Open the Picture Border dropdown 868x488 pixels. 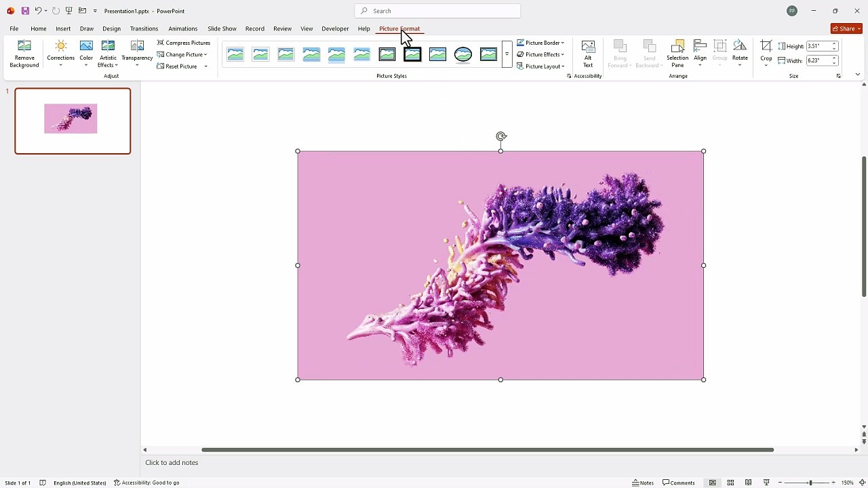pyautogui.click(x=540, y=43)
